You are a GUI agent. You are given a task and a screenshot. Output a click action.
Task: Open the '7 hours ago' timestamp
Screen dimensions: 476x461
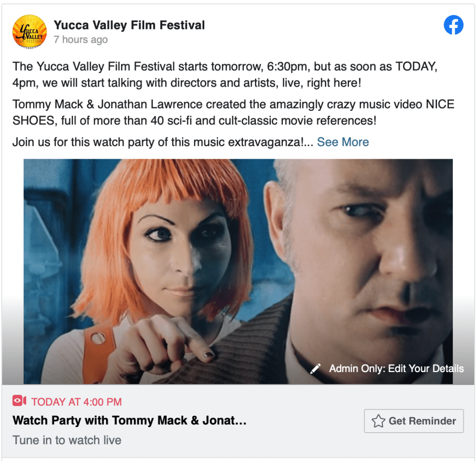[x=81, y=40]
